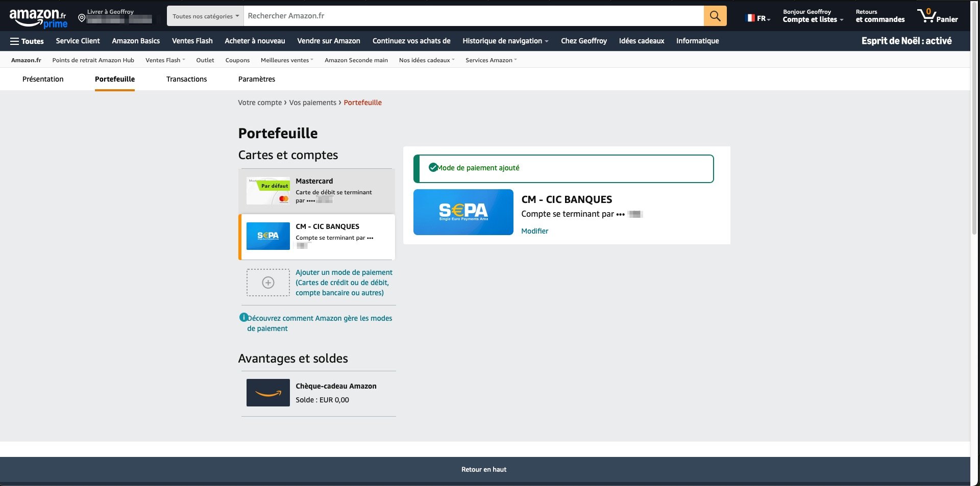The height and width of the screenshot is (486, 980).
Task: Focus the Rechercher Amazon.fr search field
Action: 474,16
